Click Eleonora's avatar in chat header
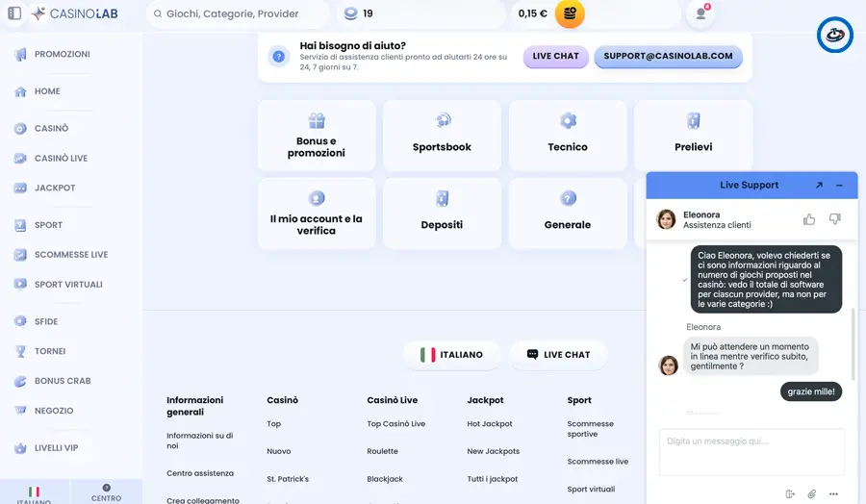This screenshot has width=866, height=504. (x=666, y=219)
